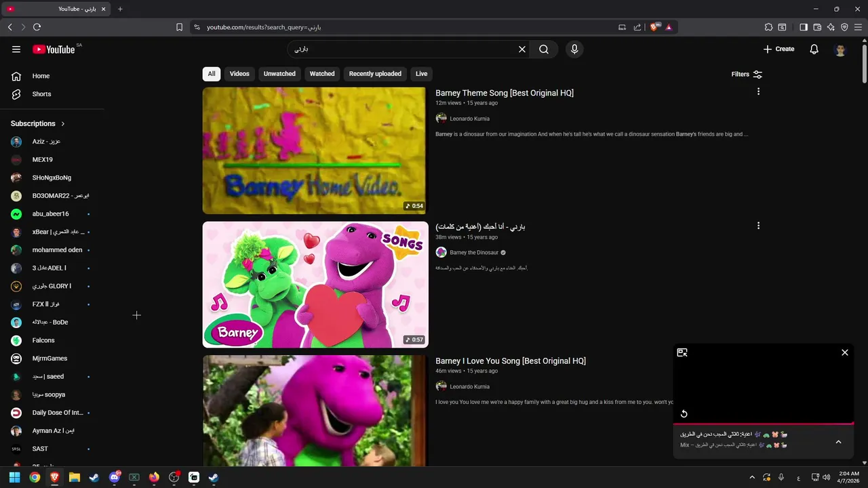This screenshot has height=488, width=868.
Task: Open the notifications bell
Action: point(814,49)
